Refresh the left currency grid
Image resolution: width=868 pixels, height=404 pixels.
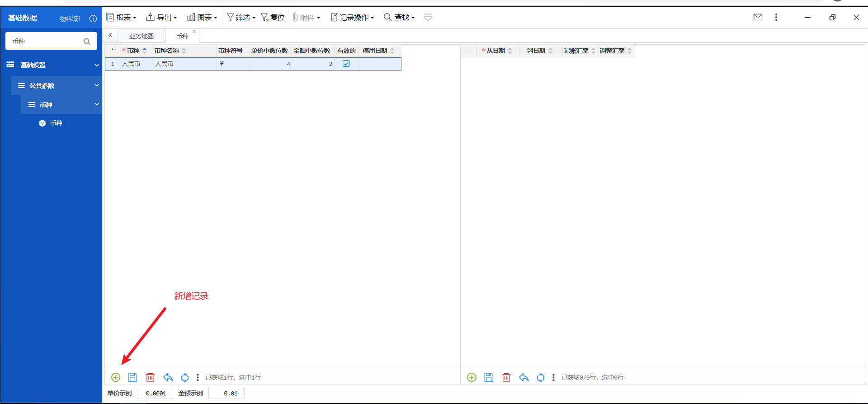(185, 377)
